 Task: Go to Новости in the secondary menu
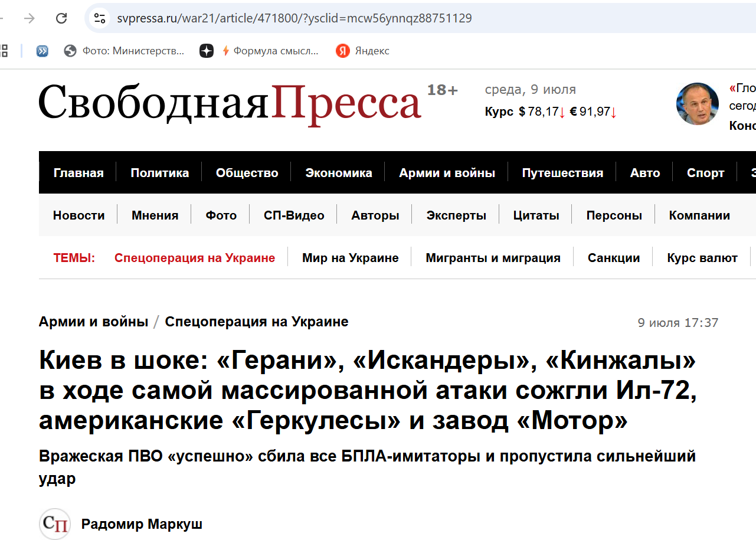[x=79, y=215]
